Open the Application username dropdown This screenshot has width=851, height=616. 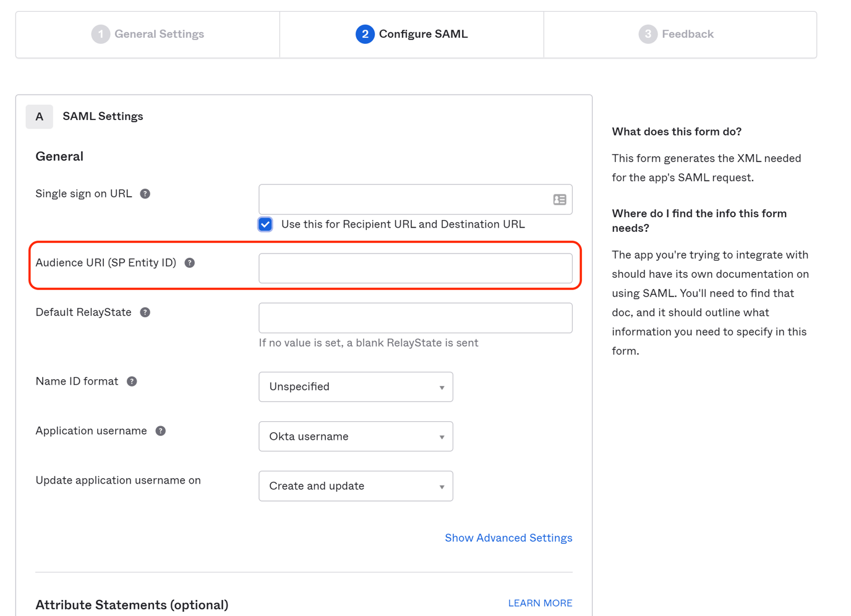tap(356, 436)
